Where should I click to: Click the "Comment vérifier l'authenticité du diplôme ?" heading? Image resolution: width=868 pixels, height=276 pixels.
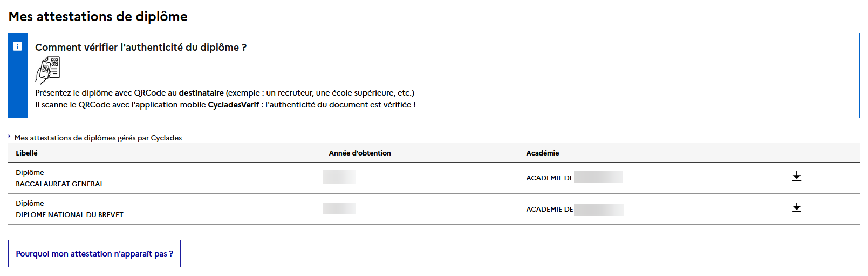(141, 48)
